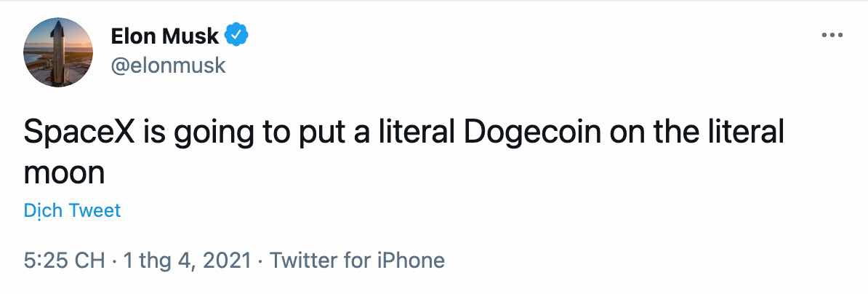Click the word Tweet in the translate link

pyautogui.click(x=95, y=211)
